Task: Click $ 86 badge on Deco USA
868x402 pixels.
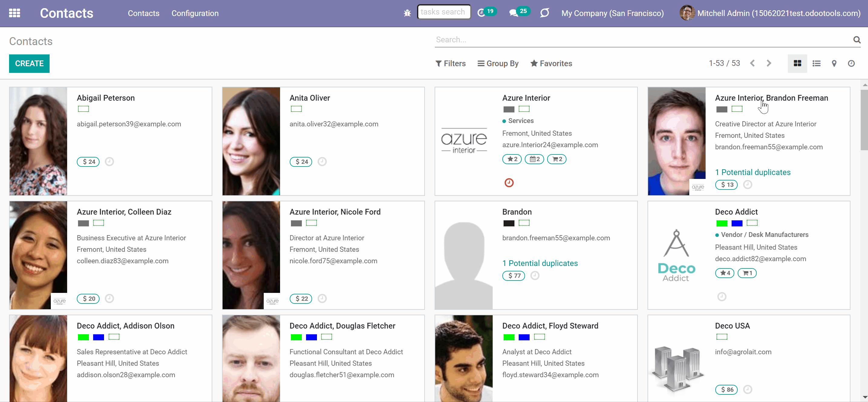Action: [726, 389]
